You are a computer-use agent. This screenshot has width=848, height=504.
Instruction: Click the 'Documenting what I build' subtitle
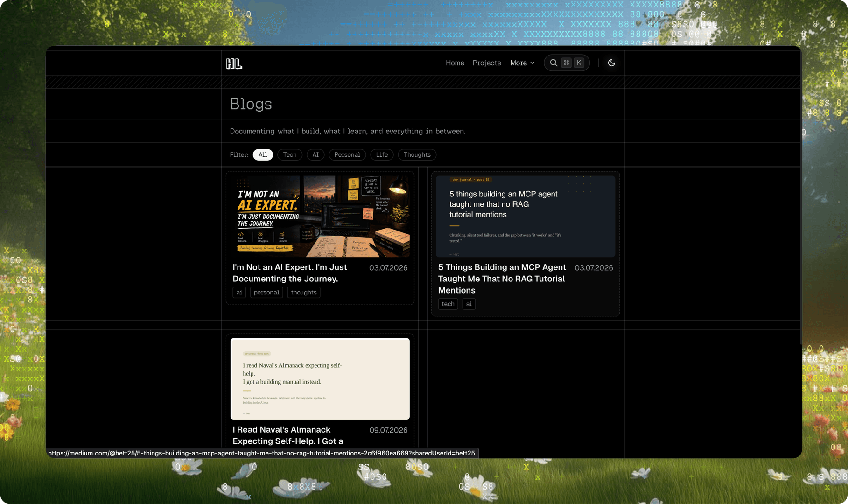point(348,131)
